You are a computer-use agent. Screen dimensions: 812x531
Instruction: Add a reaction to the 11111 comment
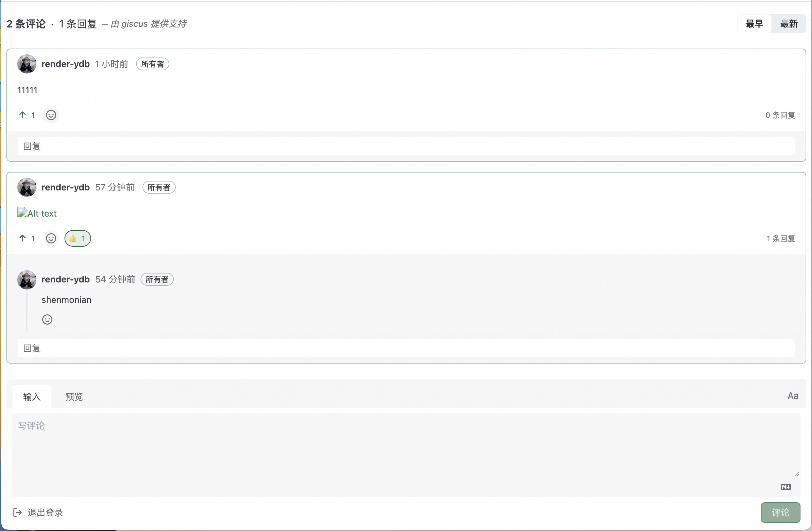[x=51, y=115]
